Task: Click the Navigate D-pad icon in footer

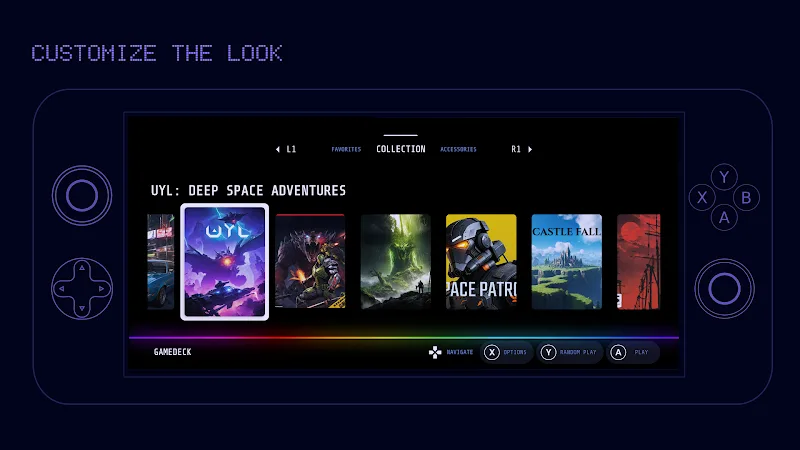Action: tap(435, 352)
